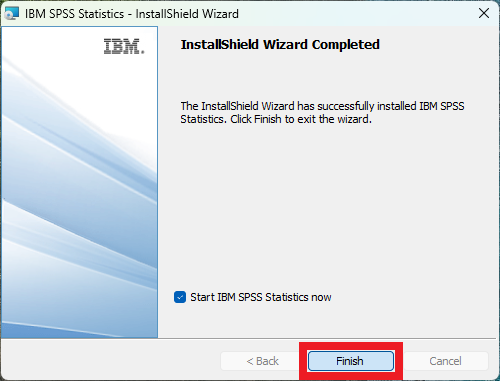Image resolution: width=500 pixels, height=381 pixels.
Task: Click the 'Start IBM SPSS Statistics now' label text
Action: tap(261, 297)
